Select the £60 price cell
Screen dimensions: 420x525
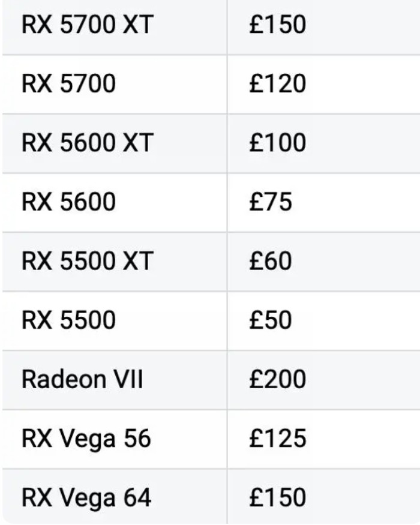click(x=271, y=261)
